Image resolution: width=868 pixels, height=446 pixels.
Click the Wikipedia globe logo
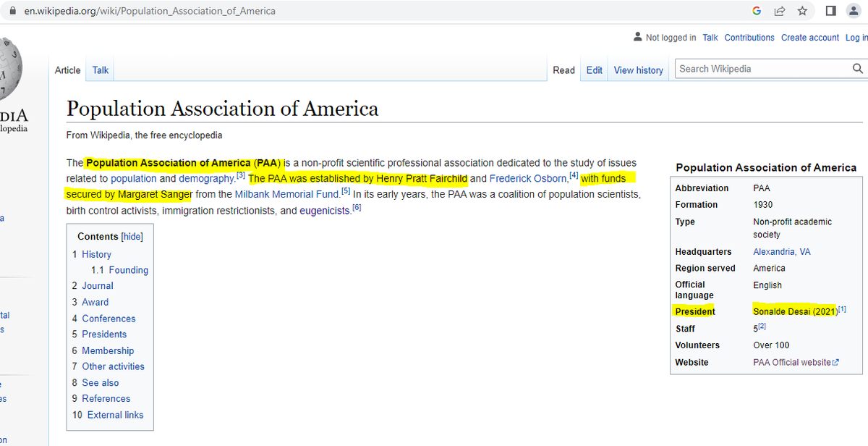[10, 67]
